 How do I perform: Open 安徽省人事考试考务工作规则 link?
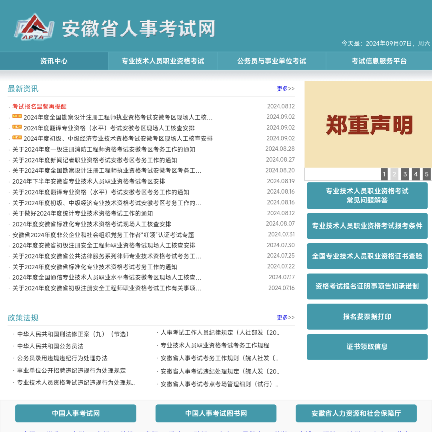219,358
